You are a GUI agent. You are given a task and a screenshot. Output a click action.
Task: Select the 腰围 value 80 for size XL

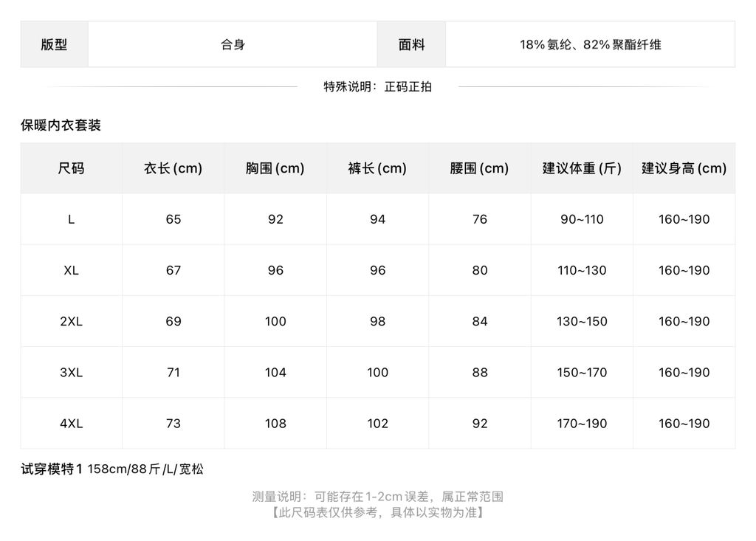pyautogui.click(x=480, y=270)
